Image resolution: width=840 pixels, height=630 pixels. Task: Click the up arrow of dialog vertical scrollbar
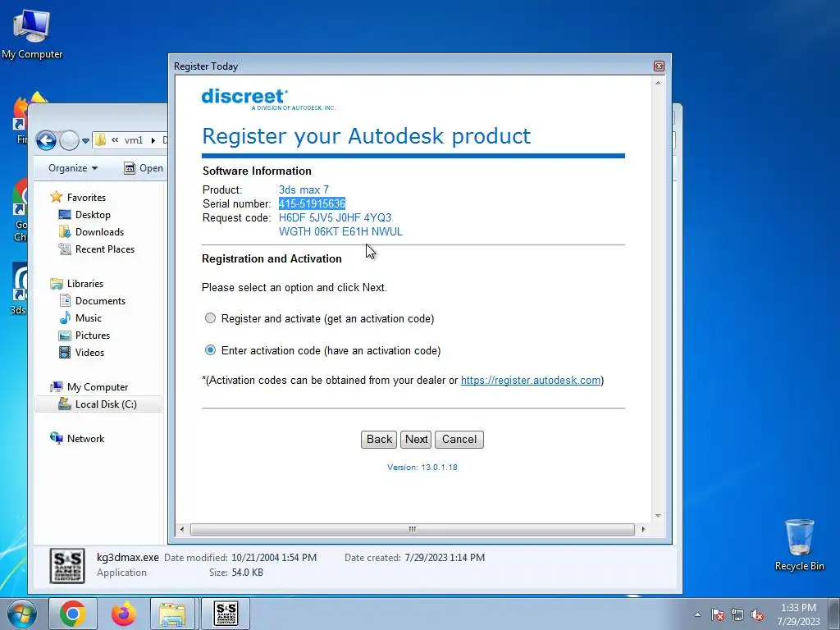click(x=658, y=83)
